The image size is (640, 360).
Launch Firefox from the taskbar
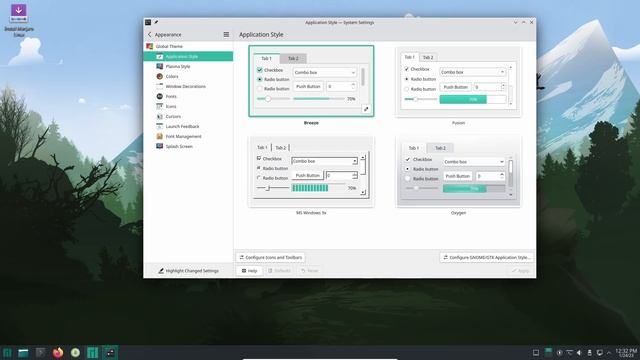click(x=58, y=353)
